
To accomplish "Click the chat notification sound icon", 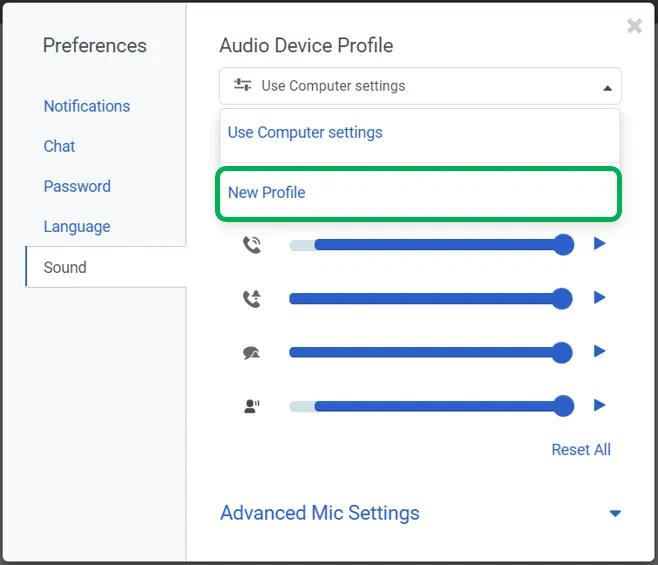I will point(251,352).
